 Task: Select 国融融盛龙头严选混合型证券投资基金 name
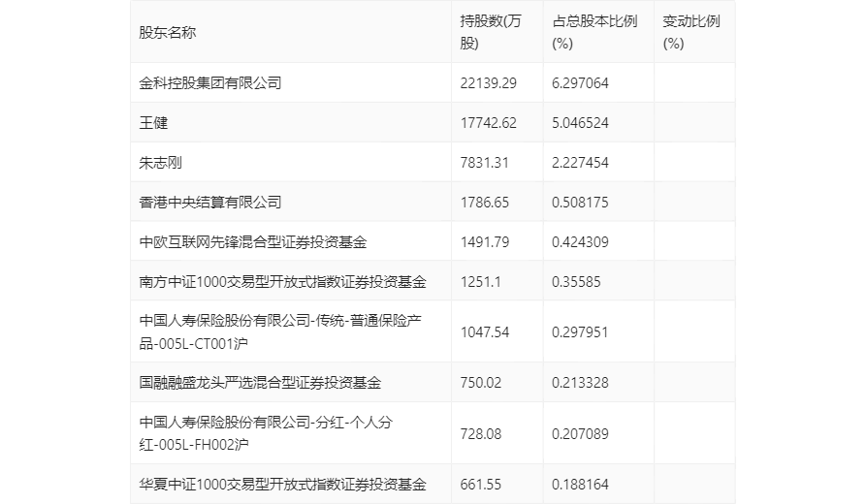[260, 383]
